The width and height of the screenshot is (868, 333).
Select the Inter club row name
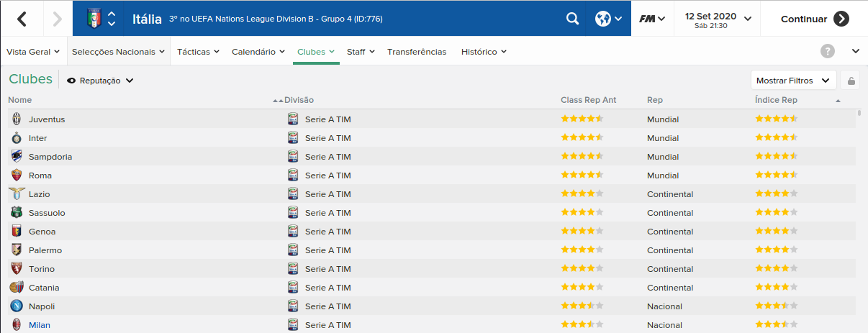[38, 138]
